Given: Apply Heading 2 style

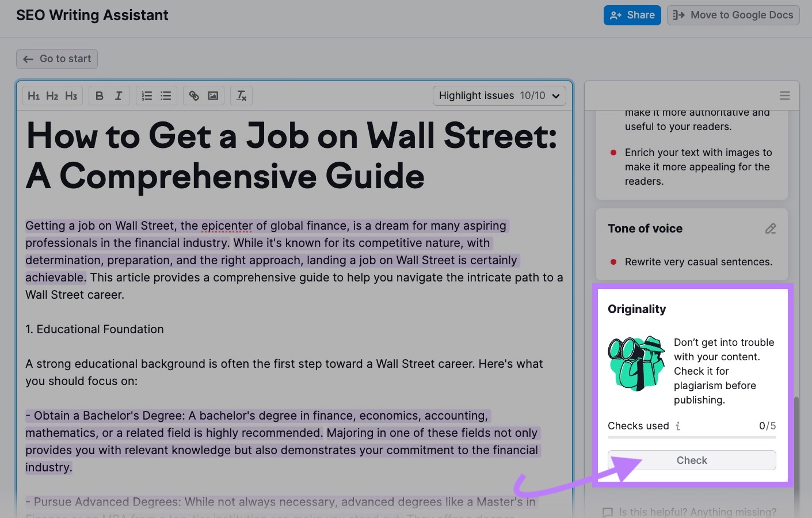Looking at the screenshot, I should pos(52,96).
